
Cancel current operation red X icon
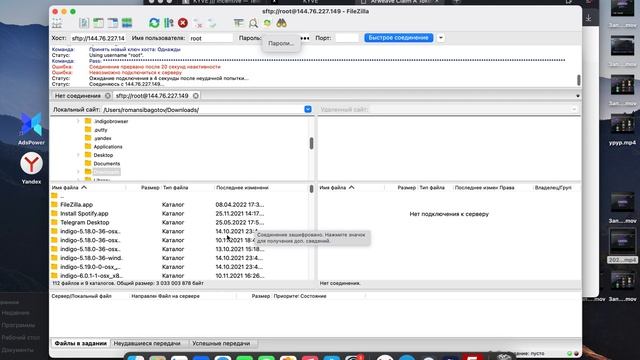(x=183, y=23)
